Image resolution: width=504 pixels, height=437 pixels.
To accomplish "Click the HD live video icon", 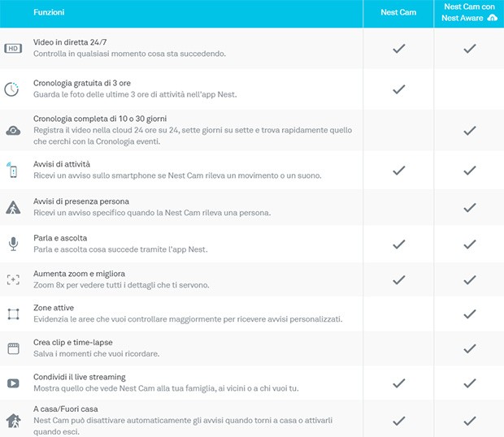I will coord(12,49).
